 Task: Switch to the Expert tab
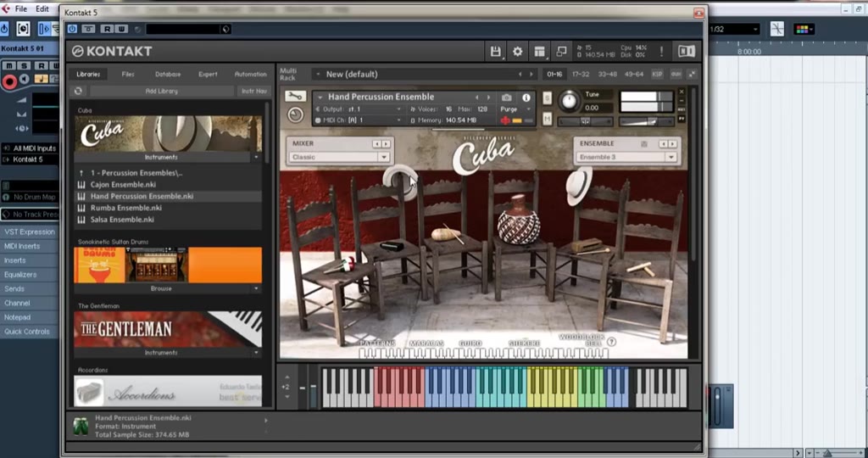coord(209,74)
